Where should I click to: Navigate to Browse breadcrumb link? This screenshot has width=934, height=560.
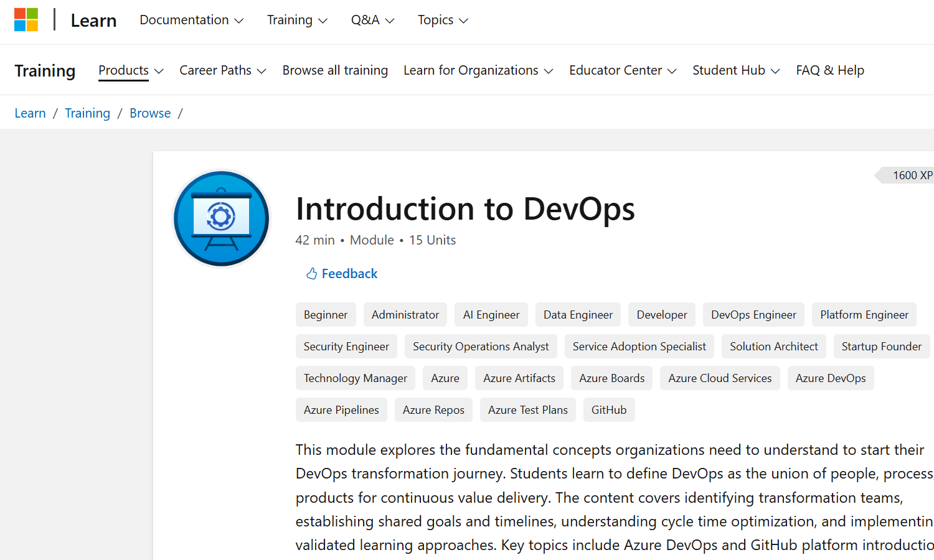point(150,113)
